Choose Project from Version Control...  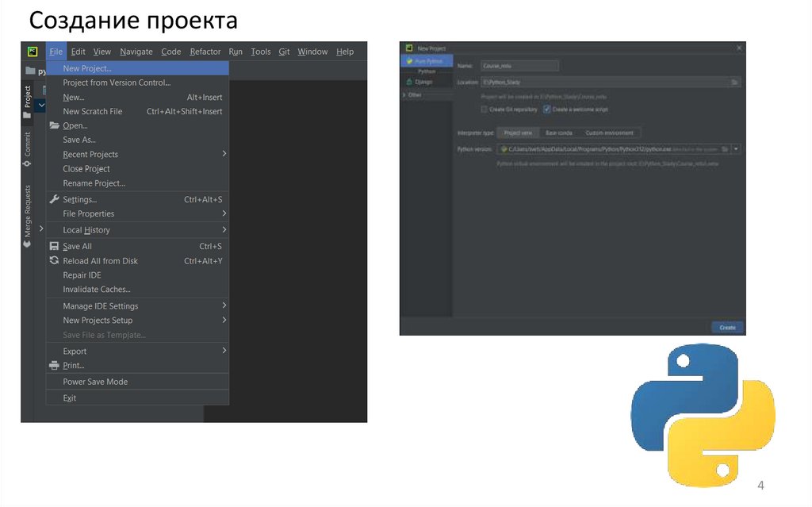click(x=137, y=83)
